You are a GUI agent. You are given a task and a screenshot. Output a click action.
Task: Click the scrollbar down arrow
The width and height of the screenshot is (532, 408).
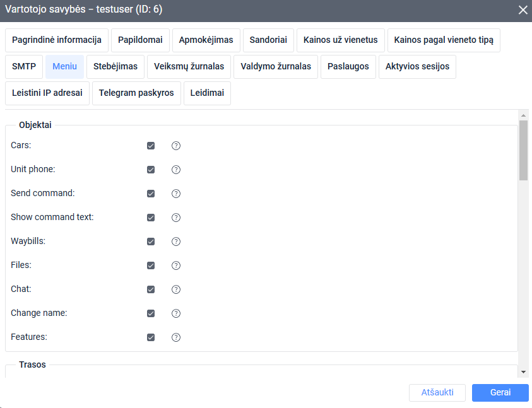[523, 372]
